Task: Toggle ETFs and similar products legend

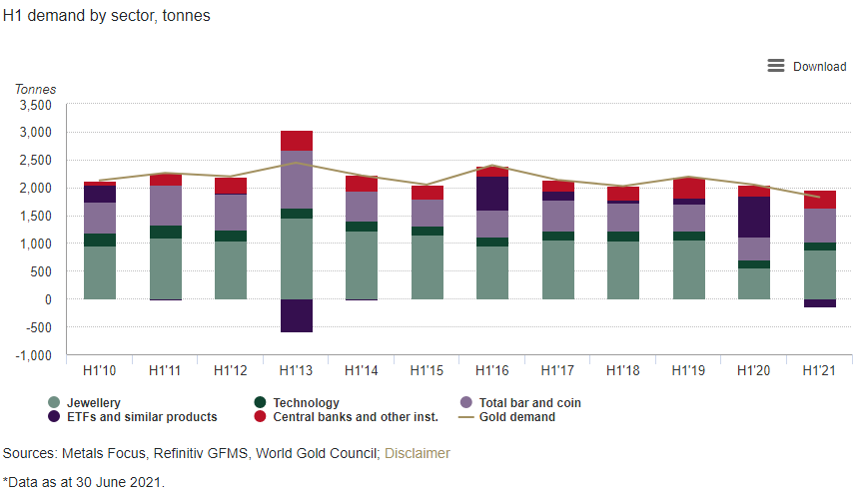Action: [140, 417]
